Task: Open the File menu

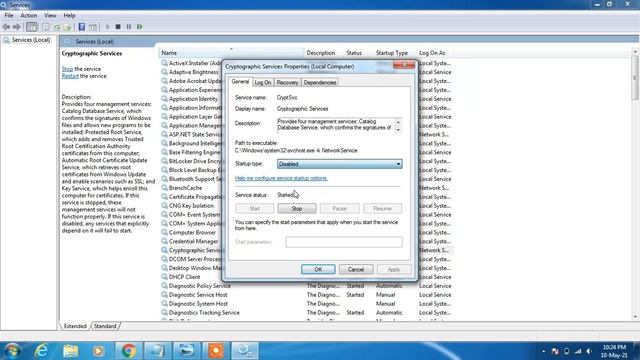Action: tap(9, 16)
